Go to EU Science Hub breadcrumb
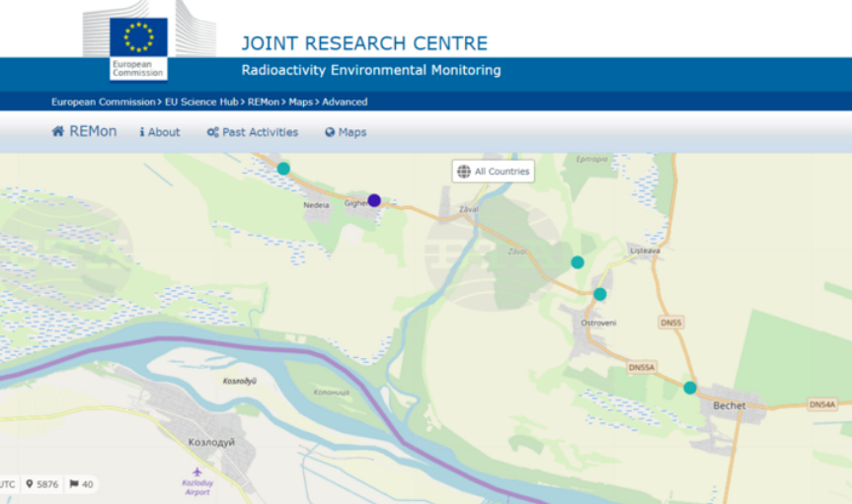This screenshot has height=504, width=852. tap(201, 102)
